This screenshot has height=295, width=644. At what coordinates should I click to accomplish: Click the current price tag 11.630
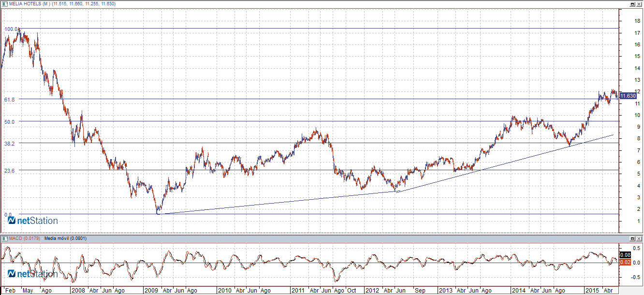tap(628, 96)
